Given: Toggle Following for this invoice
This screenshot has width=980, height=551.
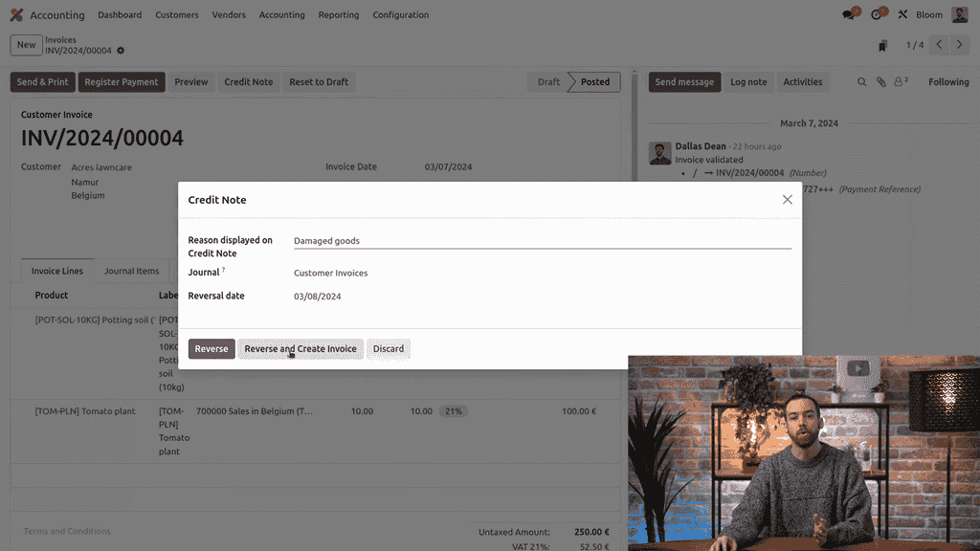Looking at the screenshot, I should [947, 81].
